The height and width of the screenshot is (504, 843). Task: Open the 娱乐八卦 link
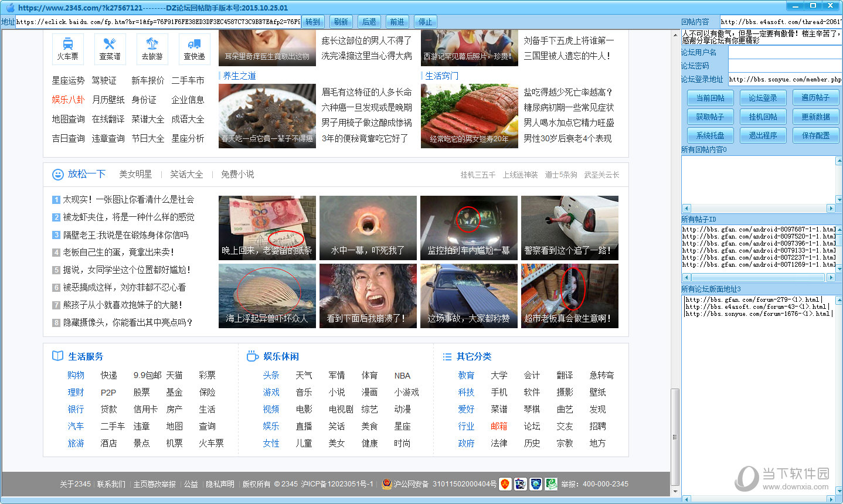pos(68,100)
